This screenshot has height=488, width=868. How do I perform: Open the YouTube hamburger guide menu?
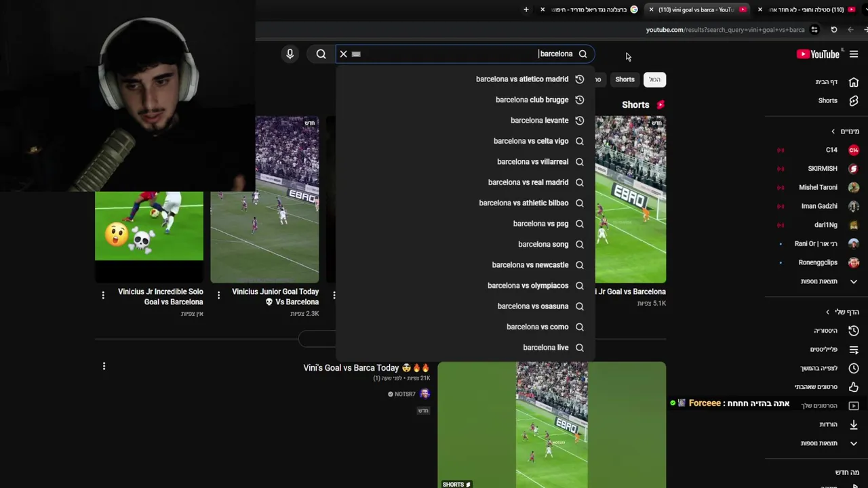854,54
